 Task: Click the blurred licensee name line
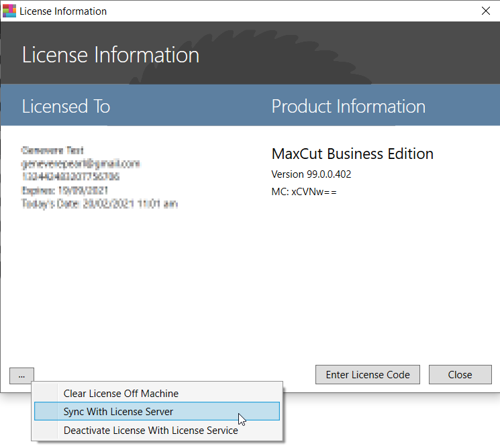(x=52, y=150)
